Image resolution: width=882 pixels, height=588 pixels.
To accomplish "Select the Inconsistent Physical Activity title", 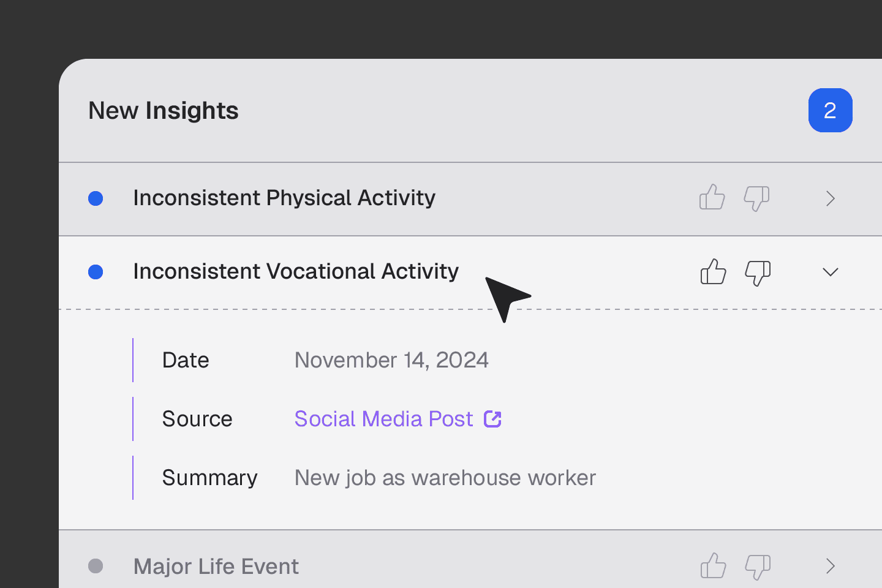I will pyautogui.click(x=284, y=198).
